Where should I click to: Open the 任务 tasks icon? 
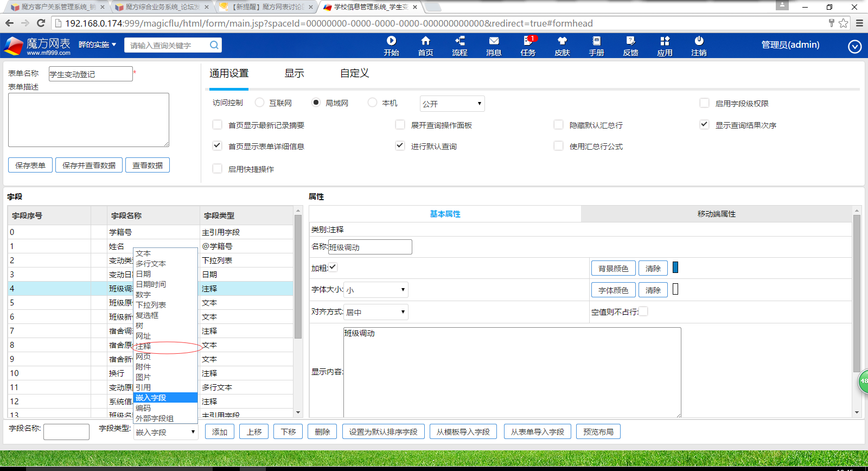coord(528,46)
